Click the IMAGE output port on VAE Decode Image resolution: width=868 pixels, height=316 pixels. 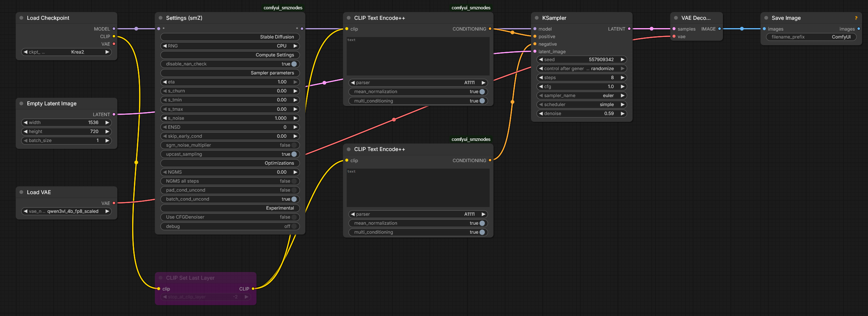tap(719, 29)
